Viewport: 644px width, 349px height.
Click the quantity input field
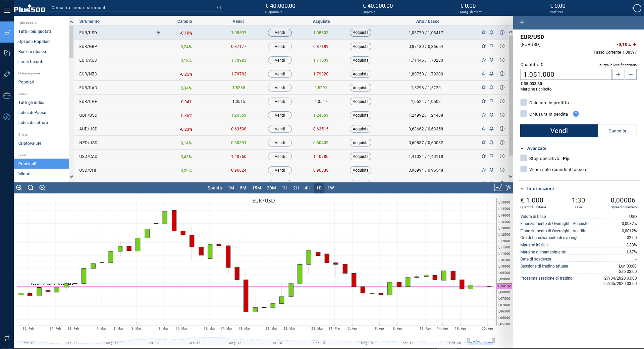tap(566, 74)
